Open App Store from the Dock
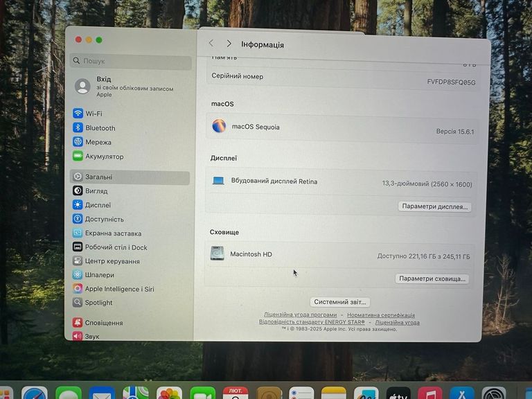532x399 pixels. click(462, 393)
